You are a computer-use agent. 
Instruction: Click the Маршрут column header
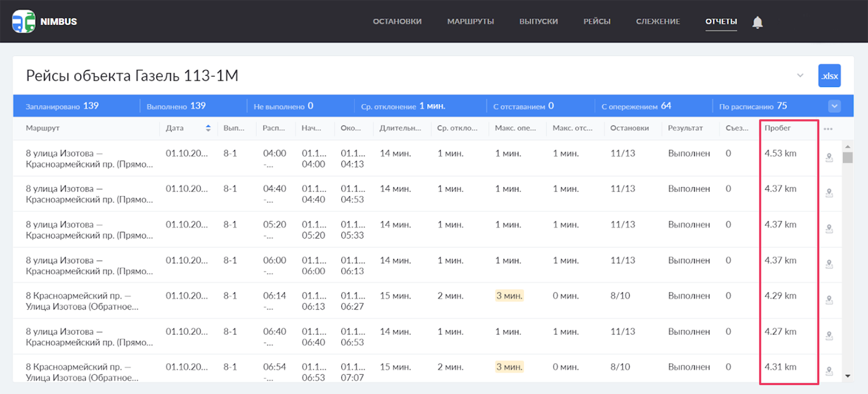click(43, 128)
